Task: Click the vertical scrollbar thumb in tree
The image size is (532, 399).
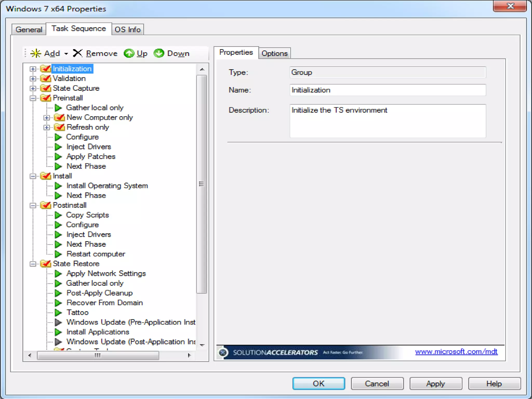Action: (202, 184)
